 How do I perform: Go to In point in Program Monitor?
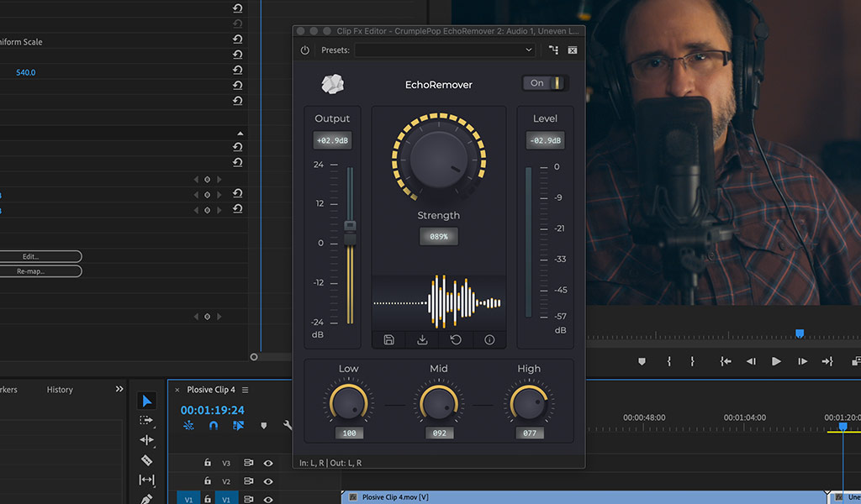pyautogui.click(x=726, y=361)
